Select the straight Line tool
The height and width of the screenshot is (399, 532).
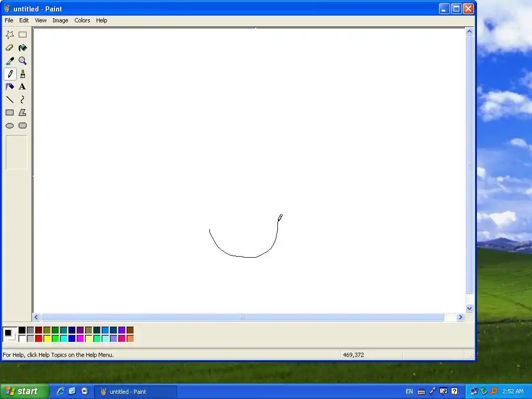[x=10, y=99]
